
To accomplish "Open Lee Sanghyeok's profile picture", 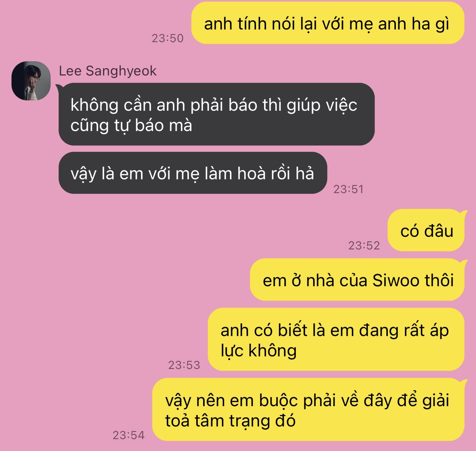I will tap(31, 80).
